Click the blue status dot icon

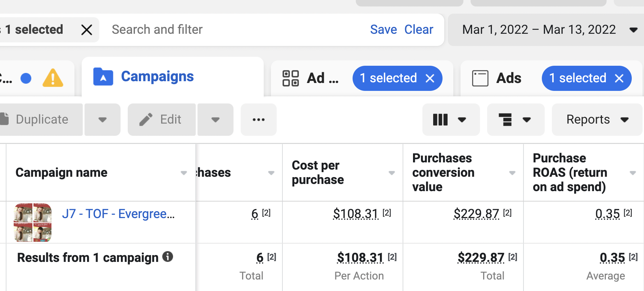click(26, 78)
